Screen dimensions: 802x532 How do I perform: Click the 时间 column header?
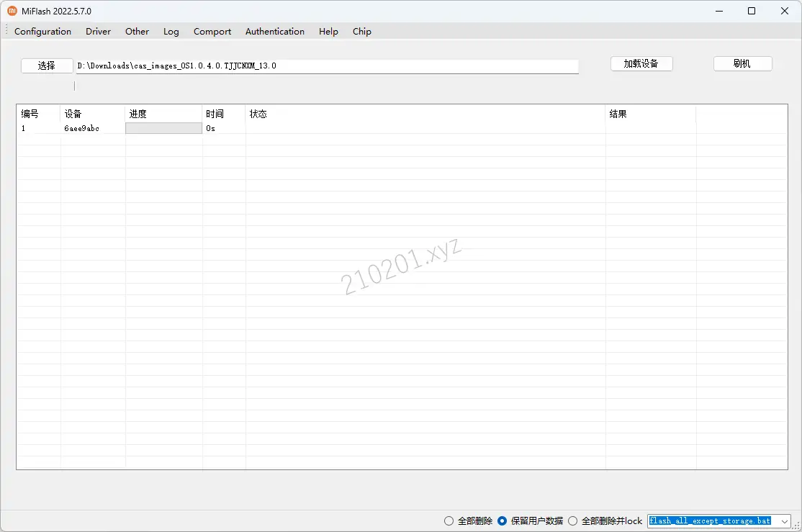(x=224, y=114)
